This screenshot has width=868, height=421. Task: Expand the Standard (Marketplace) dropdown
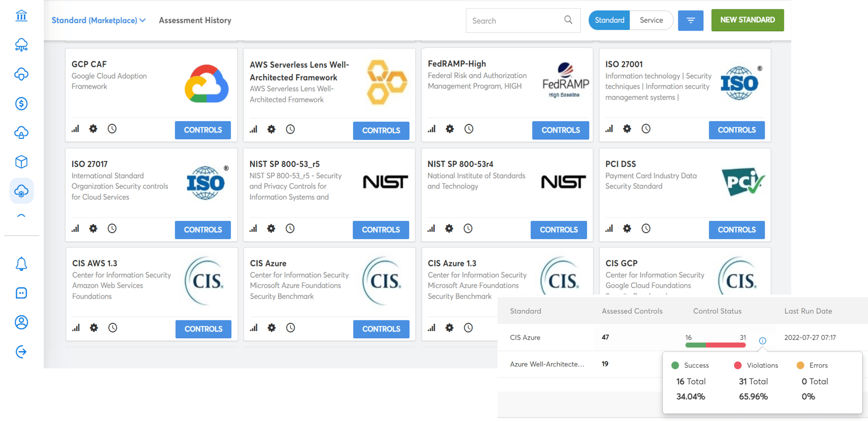pyautogui.click(x=99, y=20)
